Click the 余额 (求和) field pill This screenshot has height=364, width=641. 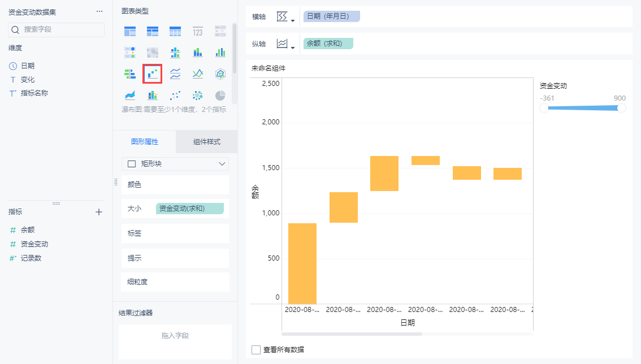click(x=328, y=44)
